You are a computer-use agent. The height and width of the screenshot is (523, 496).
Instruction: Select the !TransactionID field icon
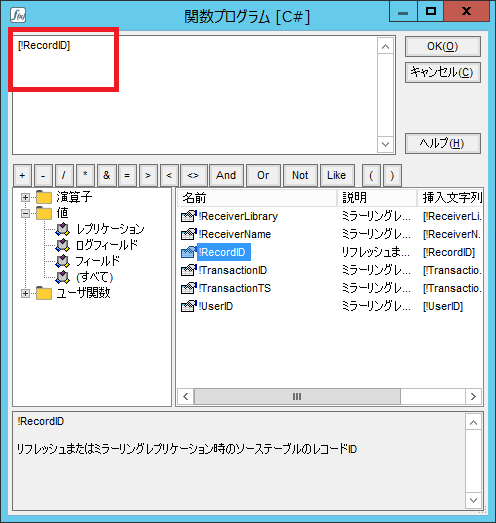coord(188,271)
